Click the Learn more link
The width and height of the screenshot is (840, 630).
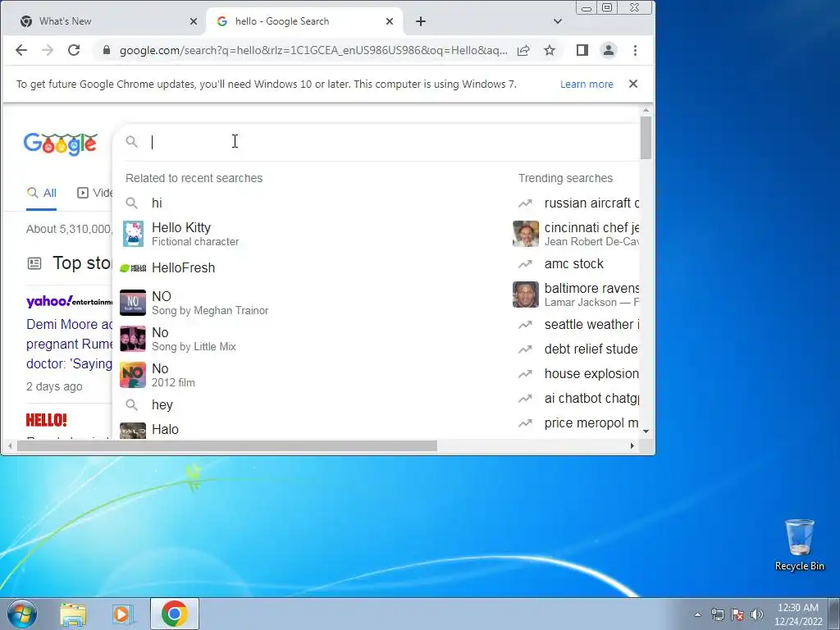click(587, 84)
